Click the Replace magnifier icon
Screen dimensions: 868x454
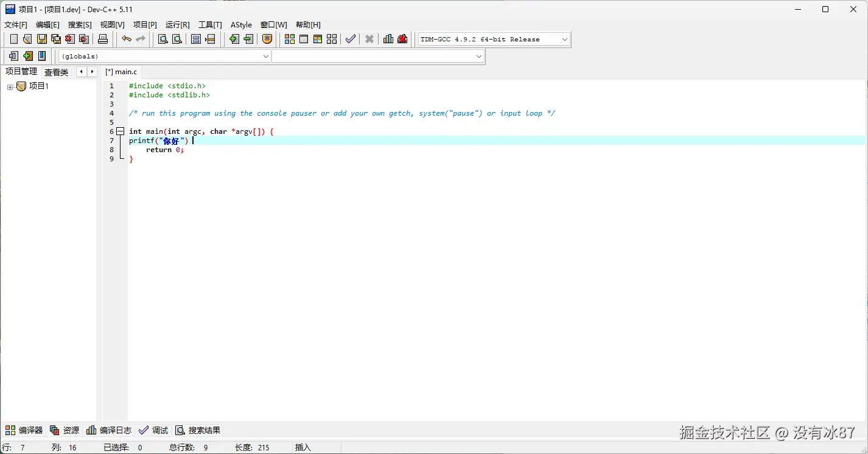pyautogui.click(x=177, y=39)
